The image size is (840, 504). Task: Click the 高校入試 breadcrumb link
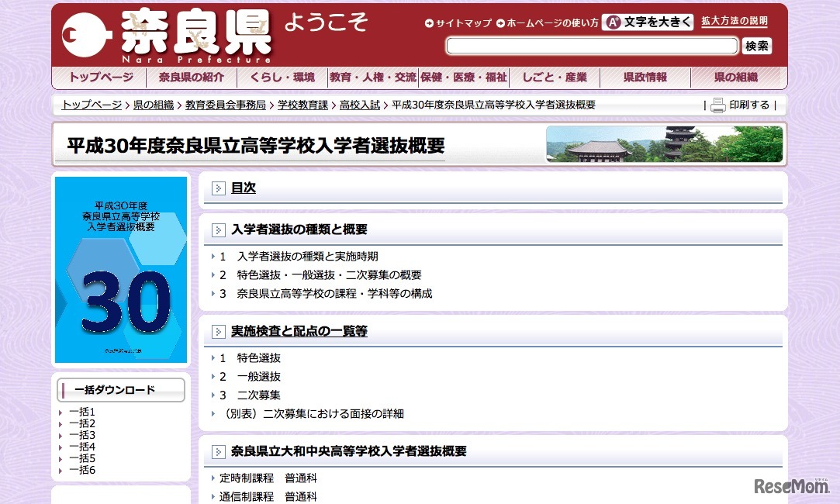(x=359, y=105)
